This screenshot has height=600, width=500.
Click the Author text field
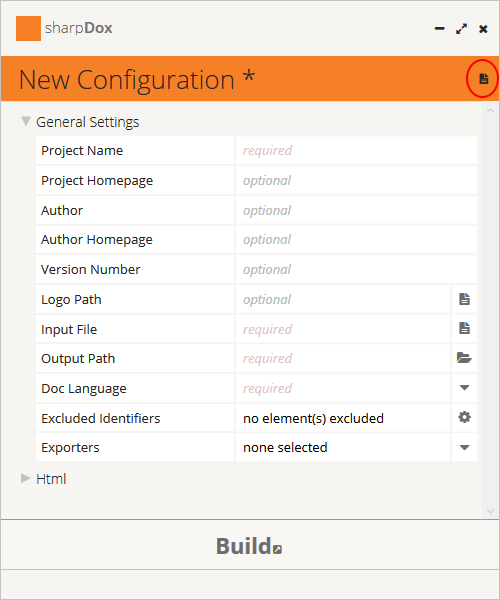pos(356,210)
